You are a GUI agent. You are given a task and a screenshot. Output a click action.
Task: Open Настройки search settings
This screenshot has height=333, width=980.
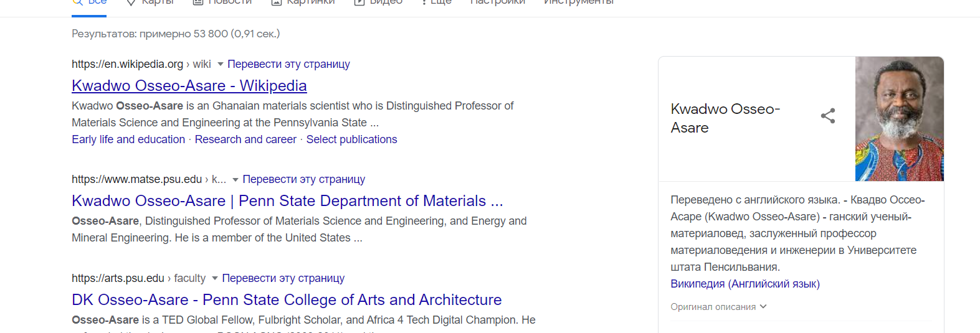(498, 2)
